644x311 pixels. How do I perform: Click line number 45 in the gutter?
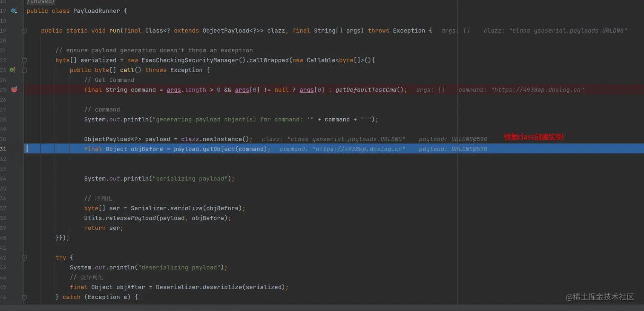[3, 287]
